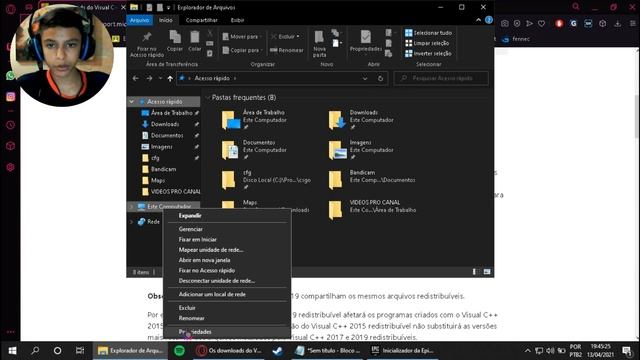Open the Copiar para dropdown
This screenshot has width=640, height=360.
click(x=242, y=50)
